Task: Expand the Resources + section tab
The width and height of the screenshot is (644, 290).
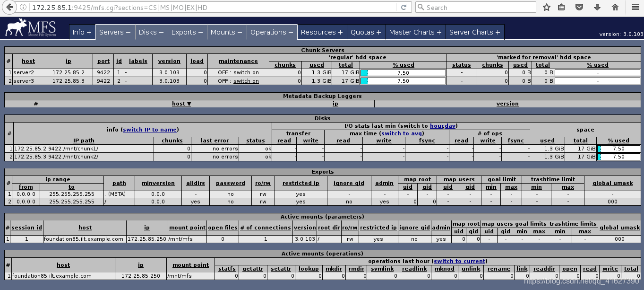Action: 322,32
